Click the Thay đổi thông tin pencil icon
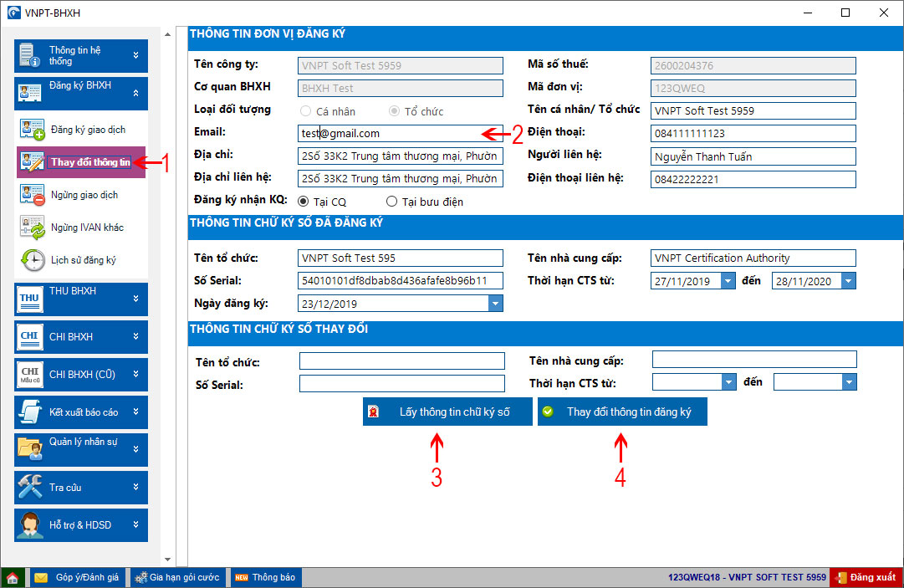The height and width of the screenshot is (588, 904). point(32,162)
